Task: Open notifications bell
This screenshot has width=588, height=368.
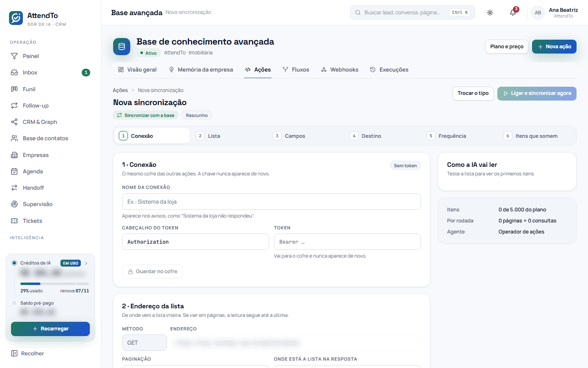Action: click(x=513, y=13)
